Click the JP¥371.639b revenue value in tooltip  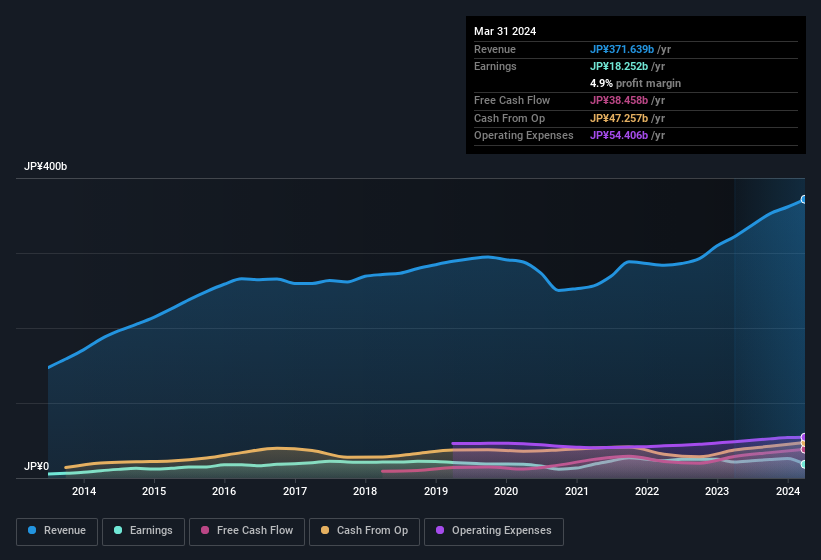coord(621,49)
